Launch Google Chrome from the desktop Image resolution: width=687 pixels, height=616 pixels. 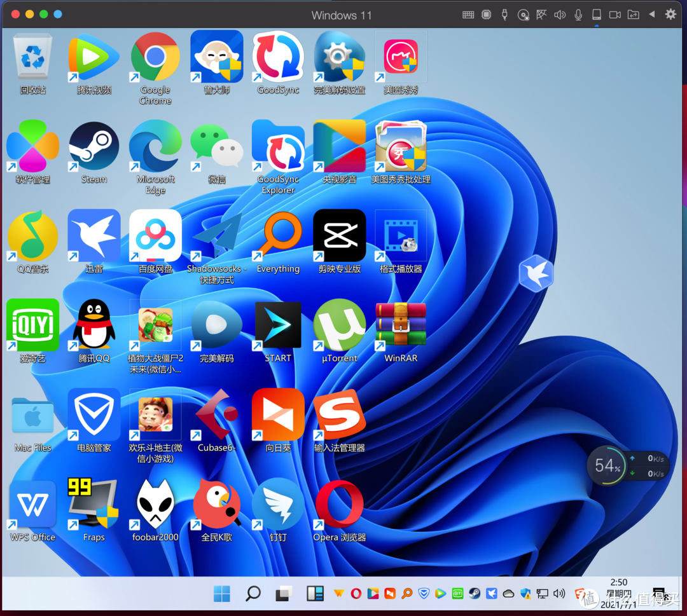[x=155, y=57]
